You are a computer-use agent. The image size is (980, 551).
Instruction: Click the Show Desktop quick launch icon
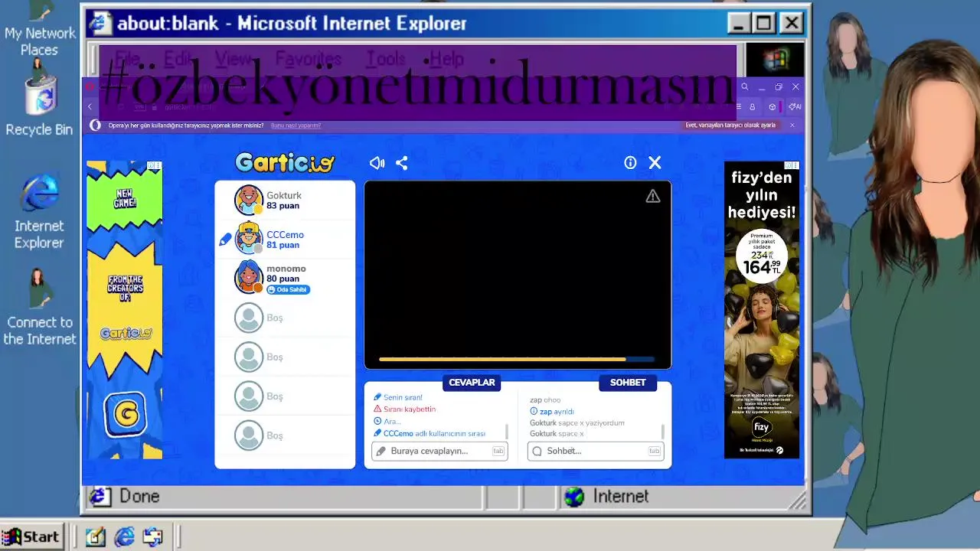[x=95, y=537]
